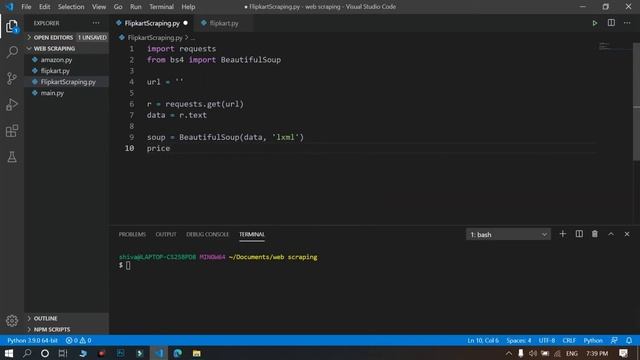Open Windows Start menu
The image size is (640, 360).
(x=9, y=353)
